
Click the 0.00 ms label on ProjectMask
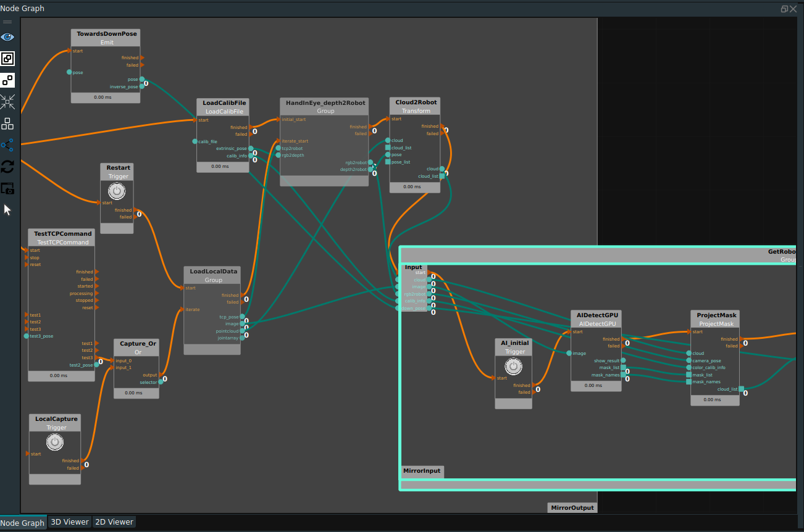[x=713, y=400]
